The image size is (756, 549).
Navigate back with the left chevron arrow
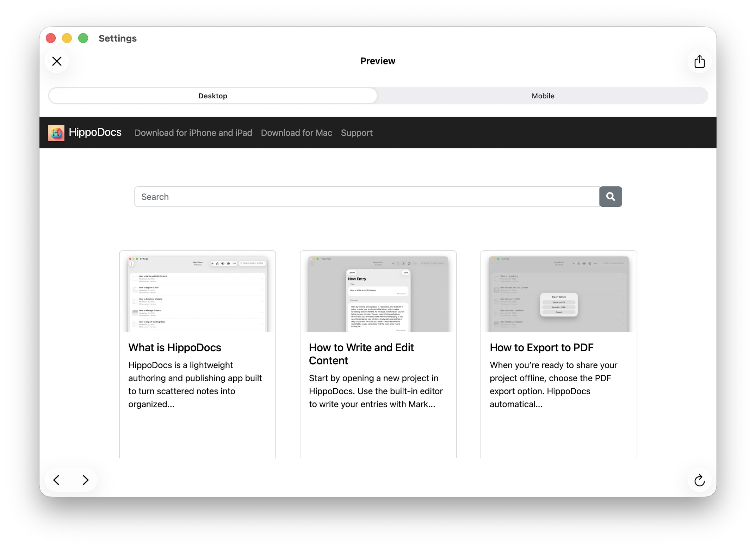57,480
